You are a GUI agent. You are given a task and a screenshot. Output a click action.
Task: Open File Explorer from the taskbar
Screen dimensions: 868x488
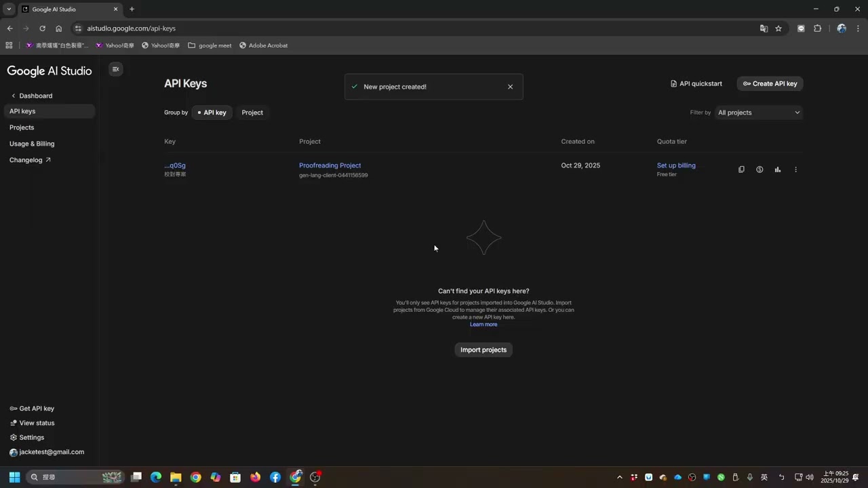(x=176, y=477)
